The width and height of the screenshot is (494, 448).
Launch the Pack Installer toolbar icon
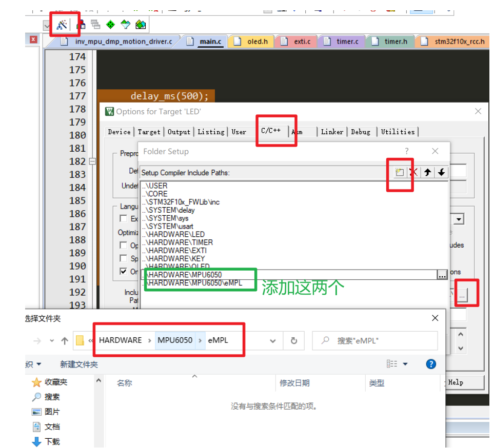[141, 25]
